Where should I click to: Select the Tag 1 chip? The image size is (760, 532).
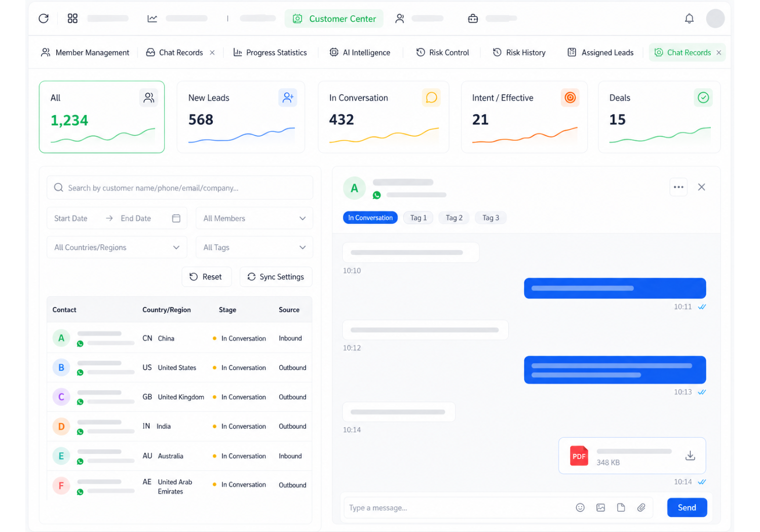click(419, 218)
